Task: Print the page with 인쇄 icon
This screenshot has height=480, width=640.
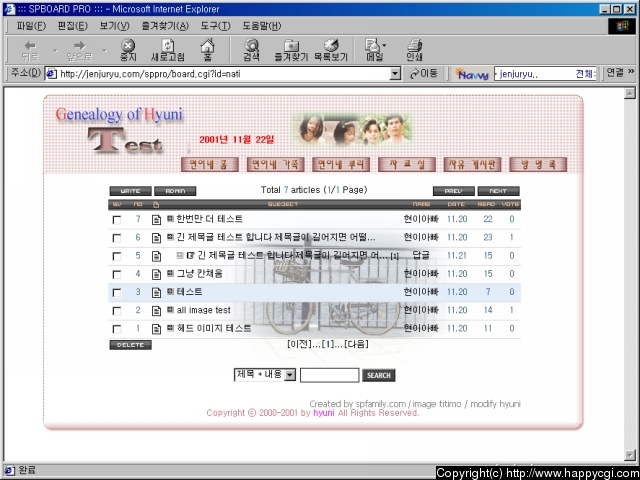Action: pyautogui.click(x=414, y=50)
